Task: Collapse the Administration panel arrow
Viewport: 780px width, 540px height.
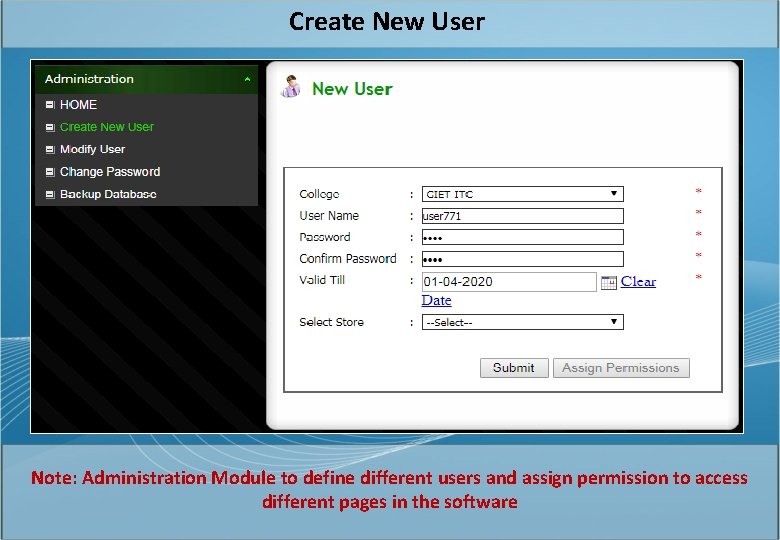Action: click(x=247, y=79)
